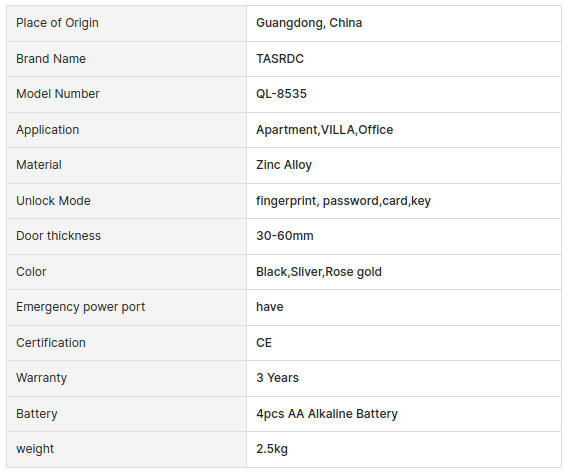
Task: Click the Emergency power port label
Action: pyautogui.click(x=80, y=307)
